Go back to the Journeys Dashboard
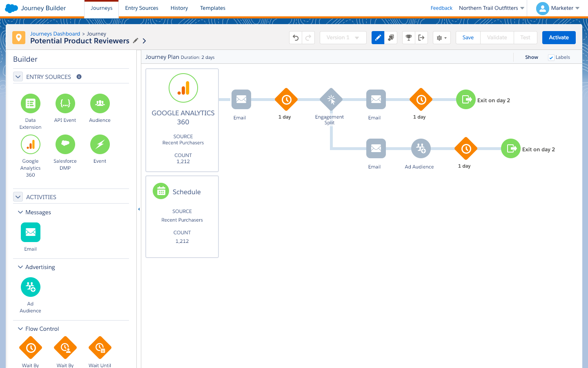The height and width of the screenshot is (368, 588). [55, 34]
